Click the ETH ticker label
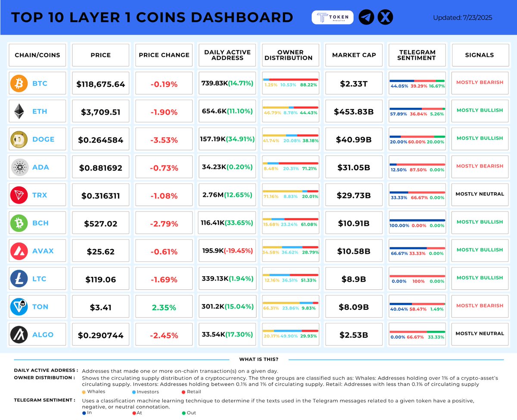The width and height of the screenshot is (517, 420). tap(40, 112)
